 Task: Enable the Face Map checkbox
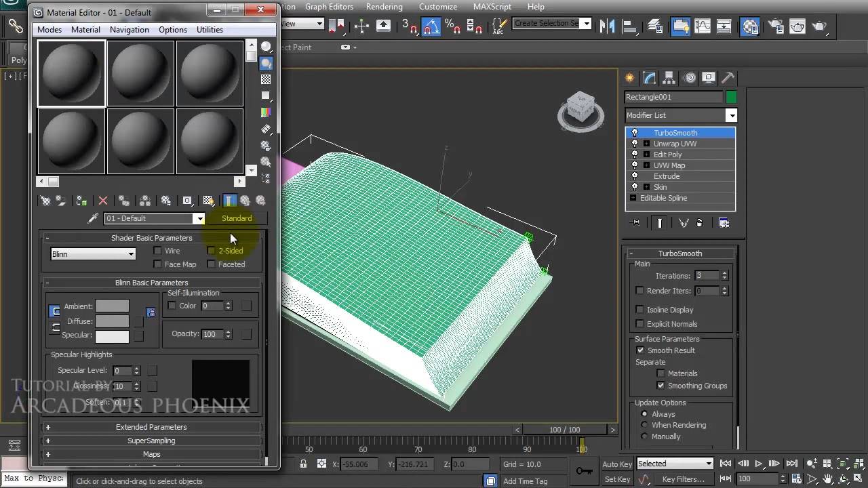[158, 264]
